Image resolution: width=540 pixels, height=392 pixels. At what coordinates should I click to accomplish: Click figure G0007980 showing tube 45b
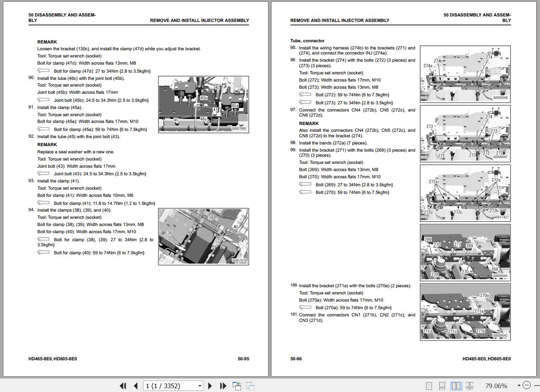click(203, 104)
